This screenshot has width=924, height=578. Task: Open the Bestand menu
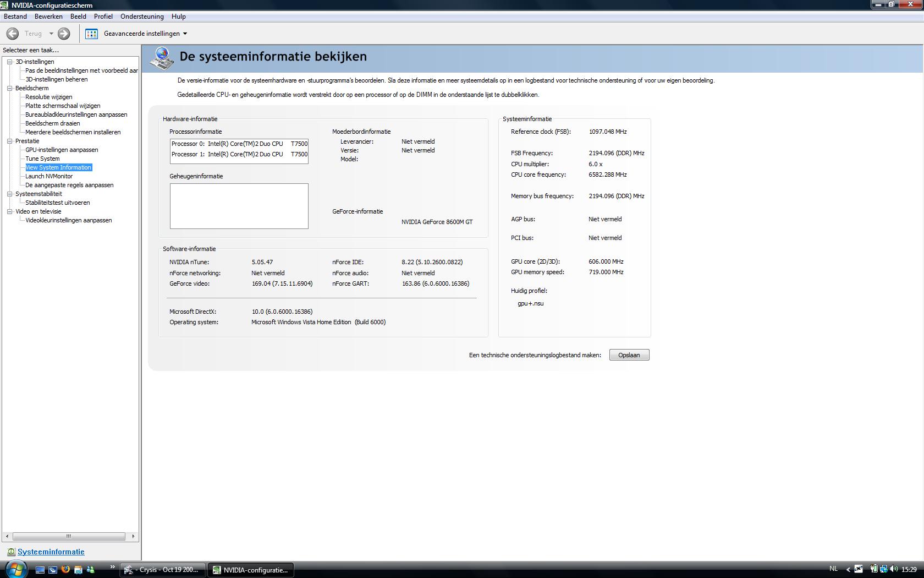[15, 17]
